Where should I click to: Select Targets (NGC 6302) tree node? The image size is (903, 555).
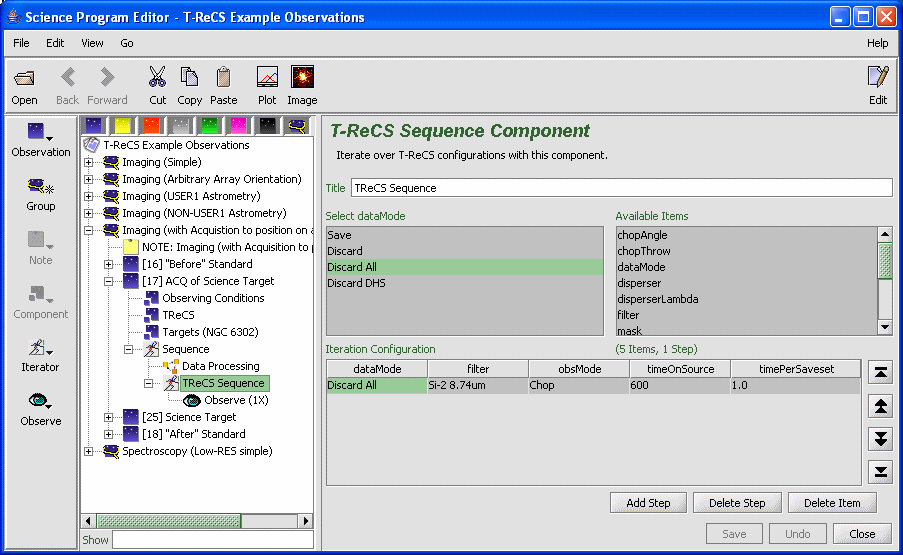tap(210, 332)
